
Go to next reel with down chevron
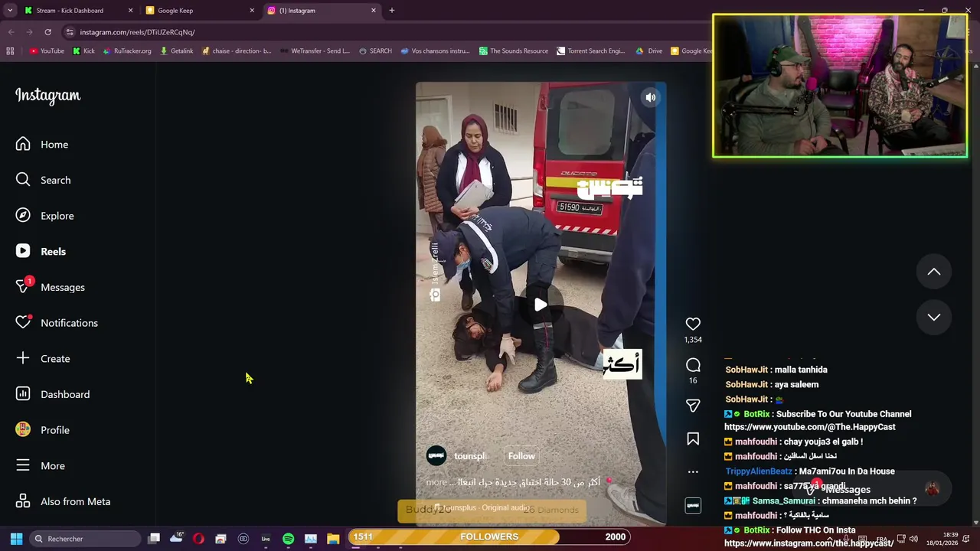click(934, 317)
